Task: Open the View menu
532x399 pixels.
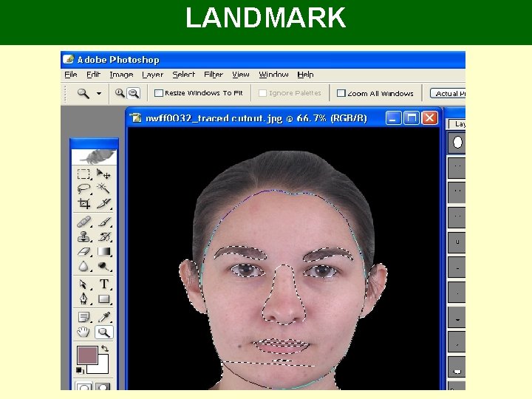Action: (x=241, y=75)
